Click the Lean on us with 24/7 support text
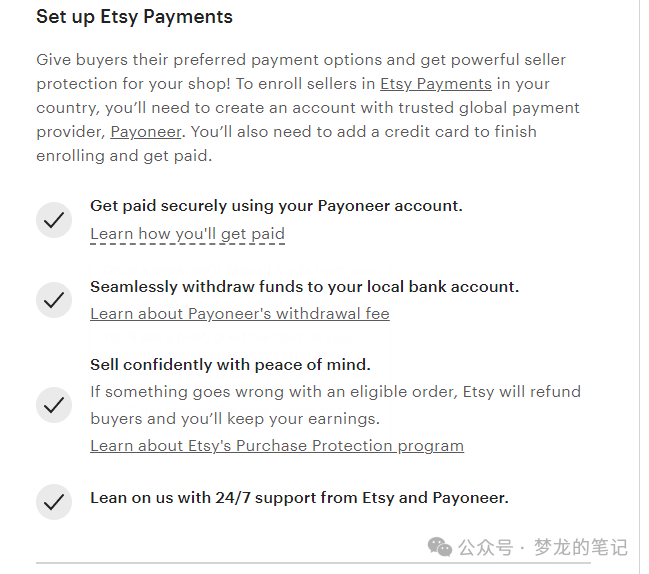The height and width of the screenshot is (574, 649). point(299,498)
